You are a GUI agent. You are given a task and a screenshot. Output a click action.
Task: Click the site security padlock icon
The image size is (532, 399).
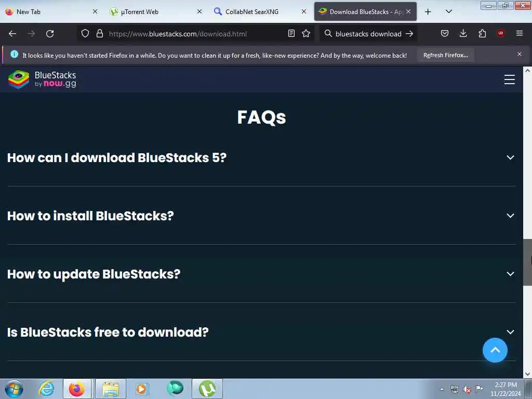tap(99, 34)
